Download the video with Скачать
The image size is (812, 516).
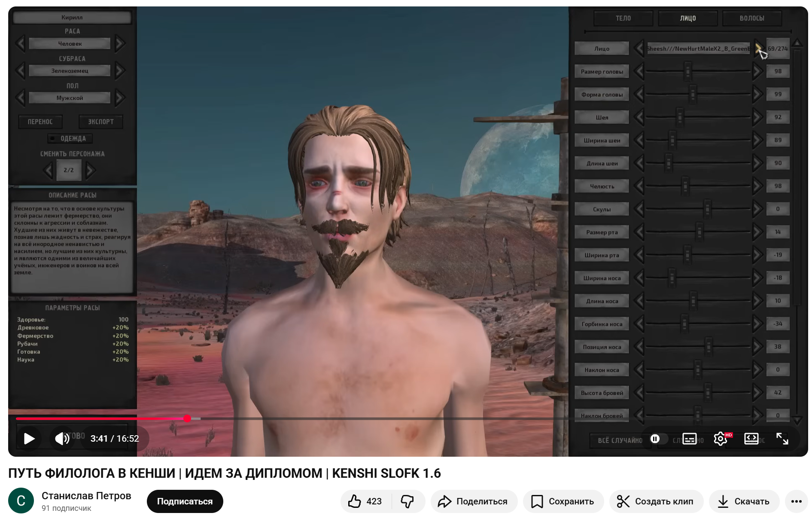pos(744,501)
